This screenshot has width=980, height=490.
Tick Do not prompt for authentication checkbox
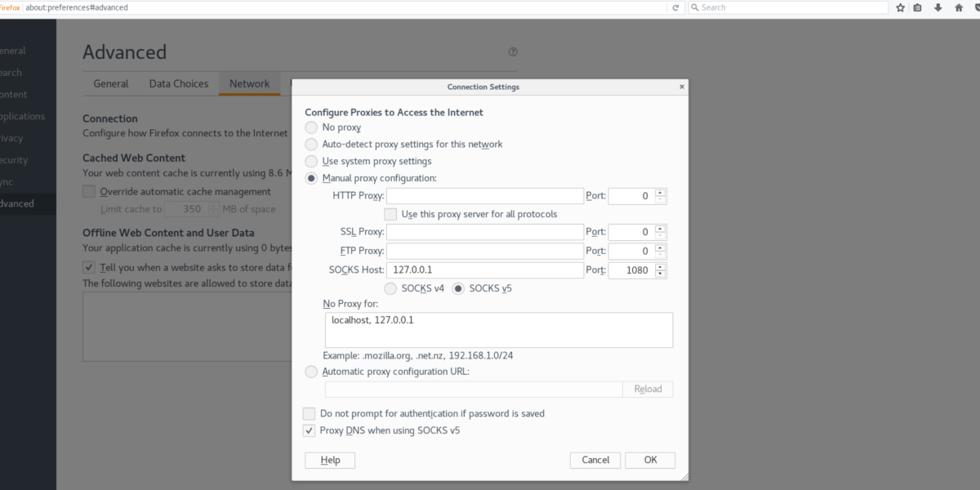pos(309,413)
